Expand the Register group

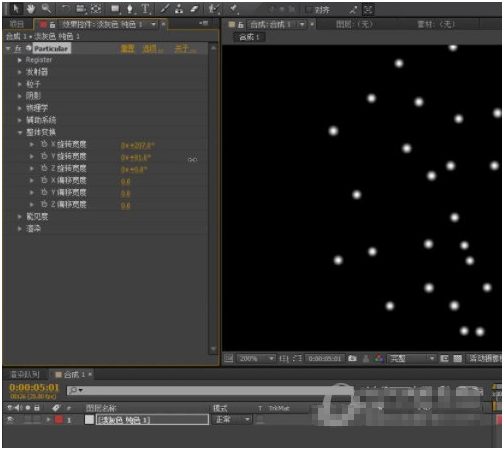pyautogui.click(x=20, y=60)
